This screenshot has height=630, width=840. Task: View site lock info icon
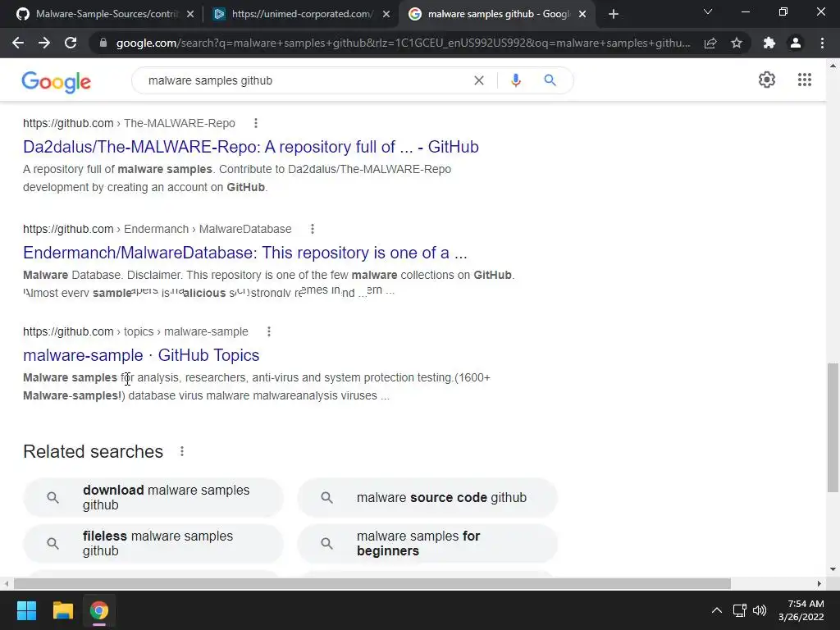tap(103, 43)
